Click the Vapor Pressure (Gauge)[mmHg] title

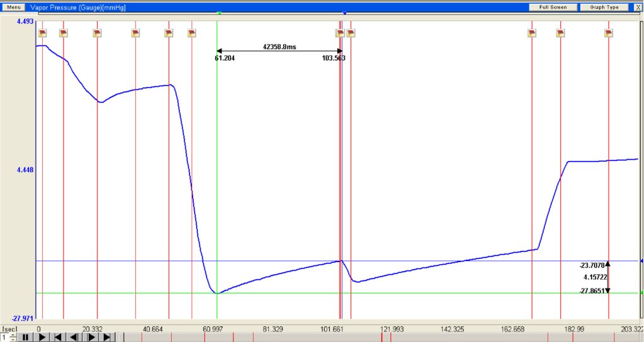[78, 8]
